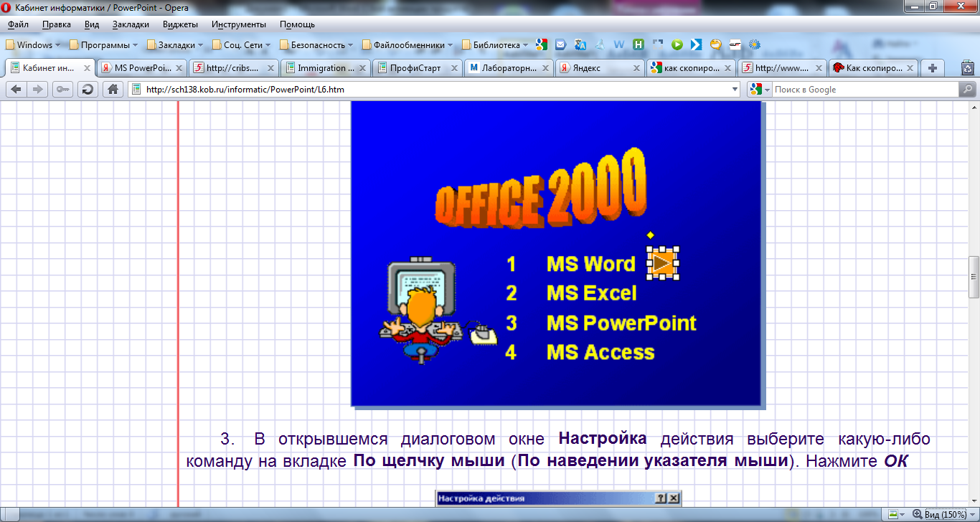This screenshot has width=980, height=522.
Task: Click the URL address field
Action: (x=434, y=90)
